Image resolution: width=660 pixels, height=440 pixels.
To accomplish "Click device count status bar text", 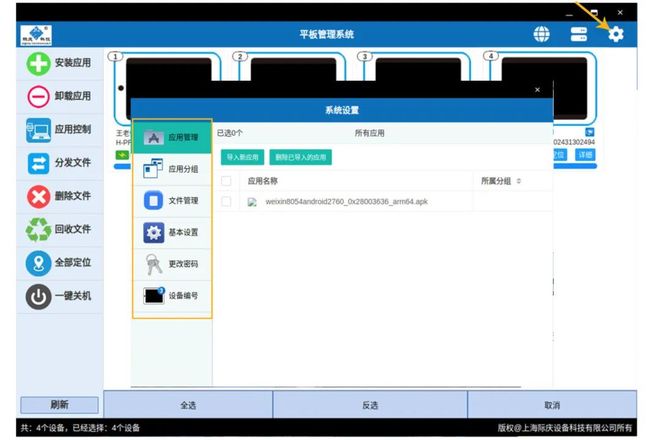I will coord(80,428).
